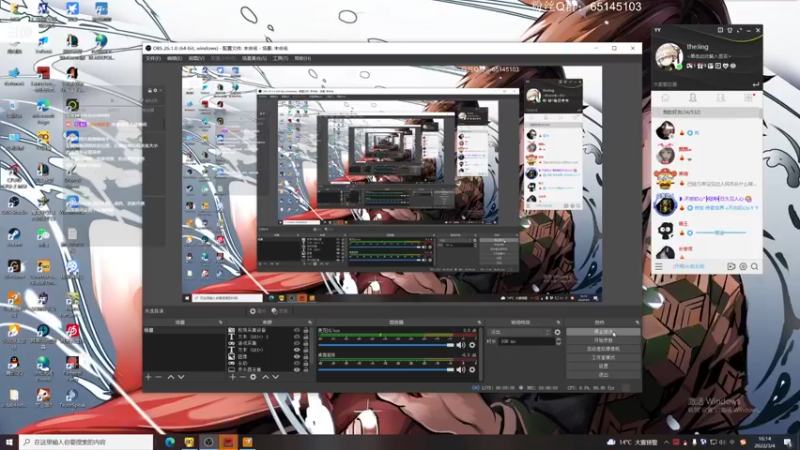This screenshot has width=800, height=450.
Task: Toggle visibility of 视频采集设备 source
Action: 296,330
